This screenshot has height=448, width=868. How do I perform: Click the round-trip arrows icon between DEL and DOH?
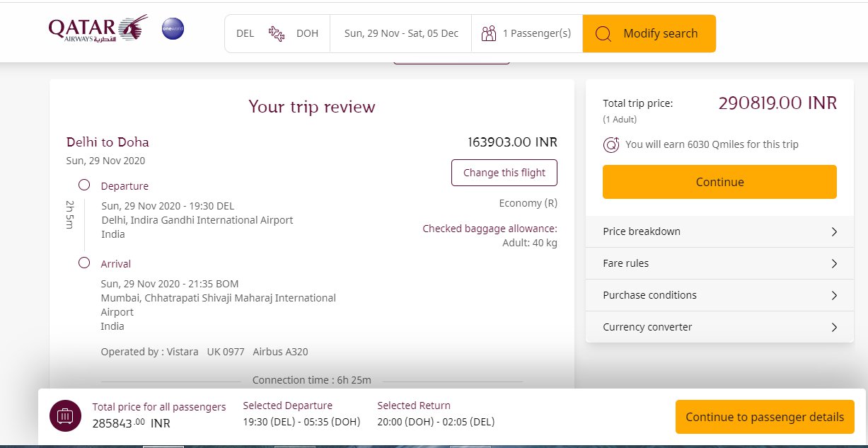coord(275,33)
